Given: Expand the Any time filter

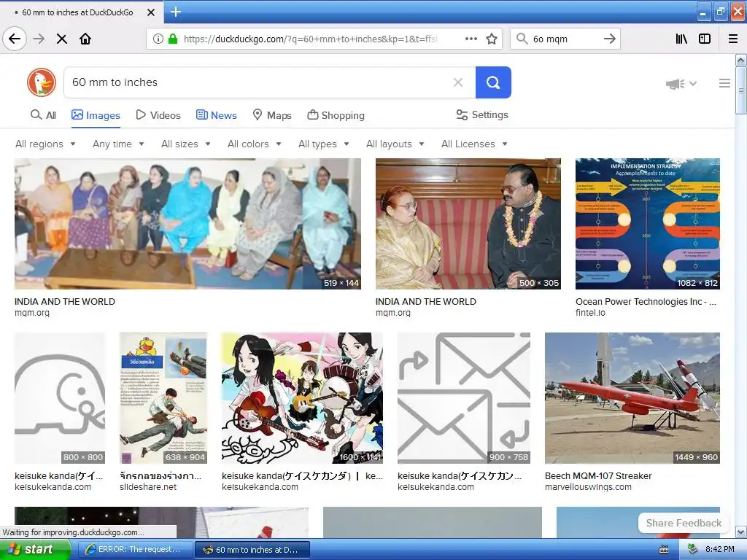Looking at the screenshot, I should [x=118, y=144].
